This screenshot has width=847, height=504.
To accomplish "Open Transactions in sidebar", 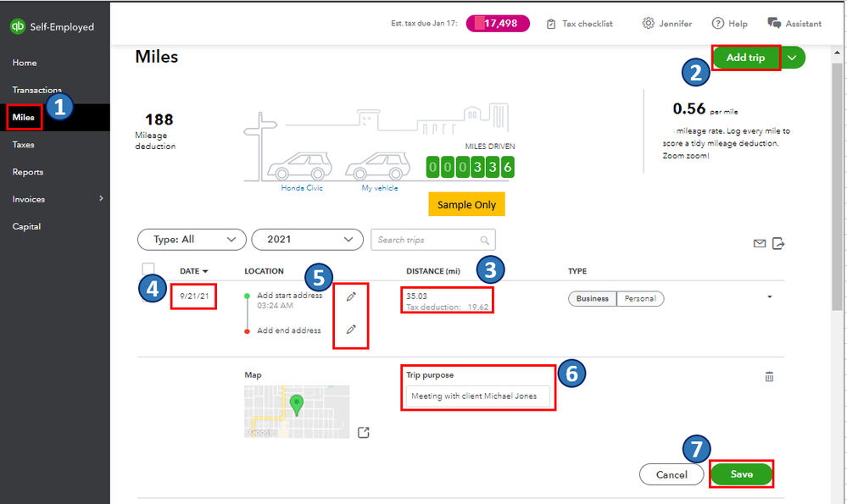I will point(36,90).
